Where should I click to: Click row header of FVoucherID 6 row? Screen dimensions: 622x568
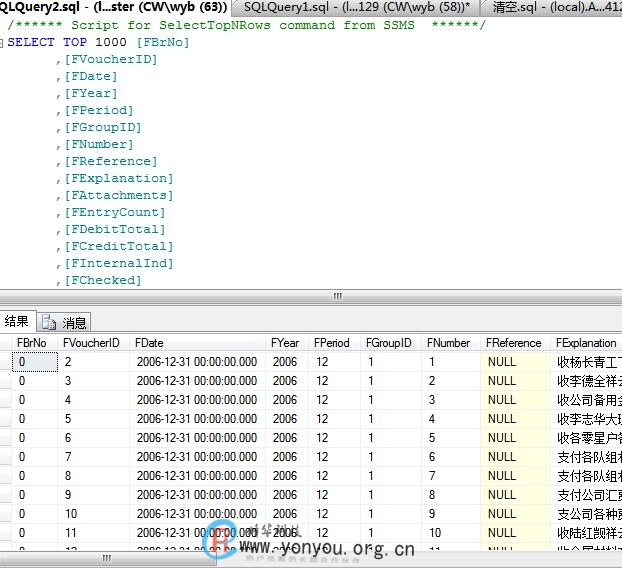click(6, 438)
